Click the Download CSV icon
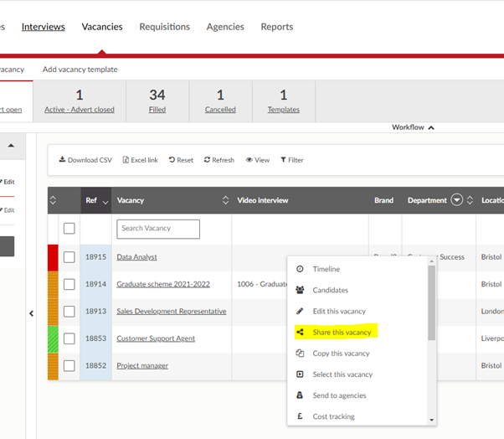504x439 pixels. [62, 160]
